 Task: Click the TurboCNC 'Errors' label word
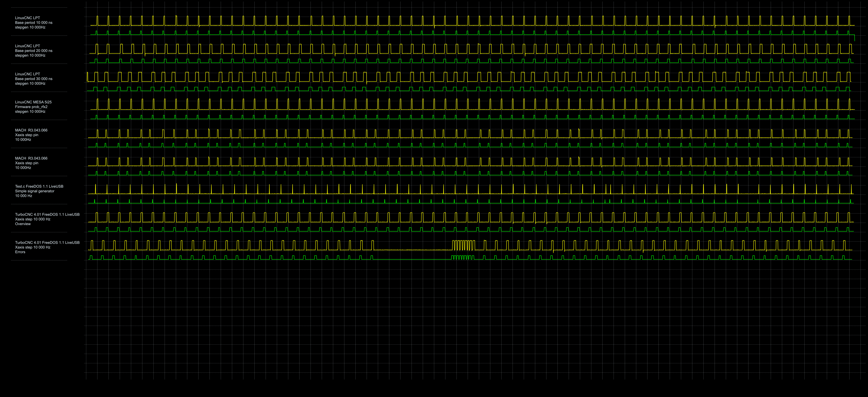(20, 252)
